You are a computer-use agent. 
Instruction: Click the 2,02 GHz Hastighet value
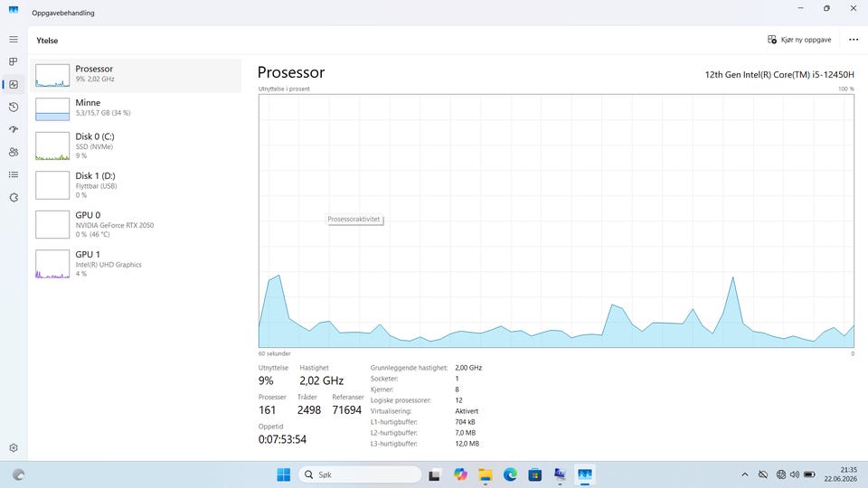(x=322, y=380)
